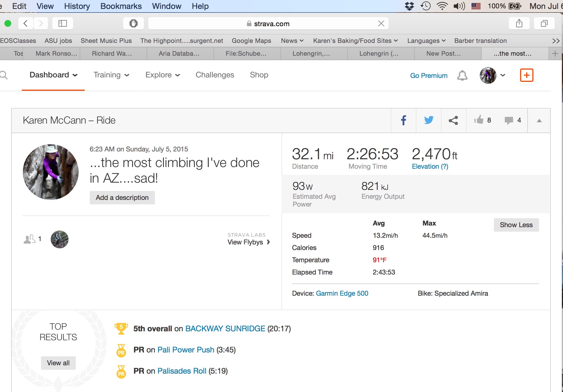Click orange plus upload activity button
The width and height of the screenshot is (563, 392).
(526, 75)
